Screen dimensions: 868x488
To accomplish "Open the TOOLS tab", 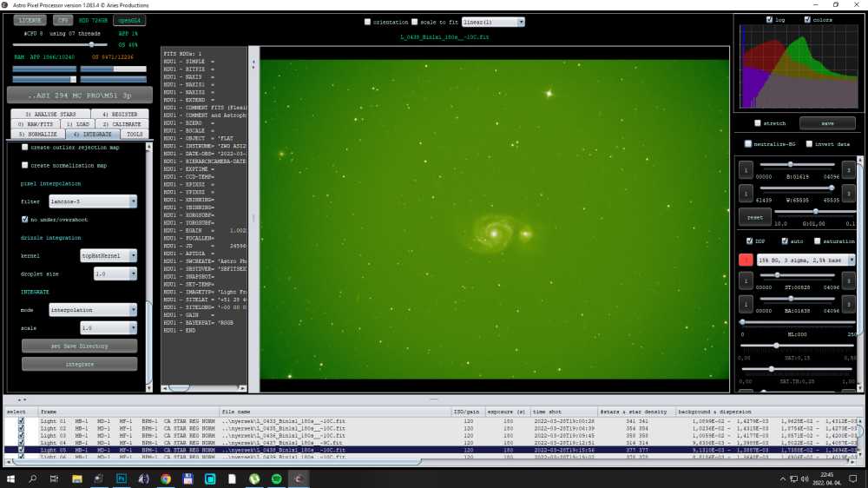I will click(135, 134).
